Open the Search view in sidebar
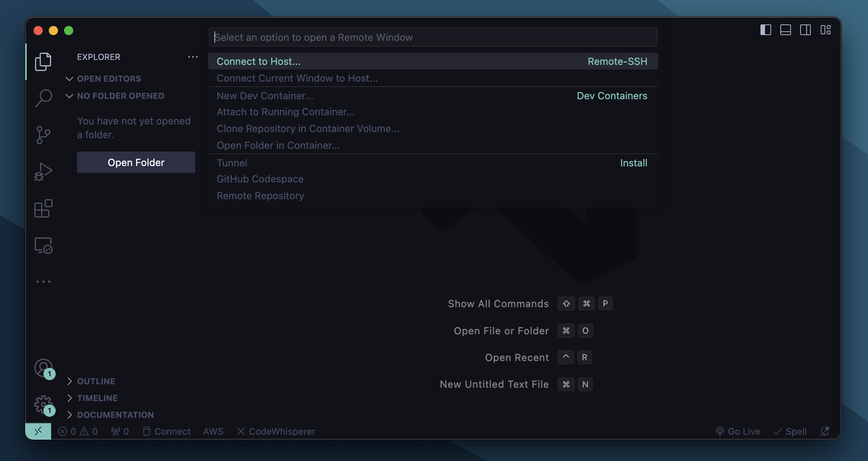The image size is (868, 461). pos(43,98)
